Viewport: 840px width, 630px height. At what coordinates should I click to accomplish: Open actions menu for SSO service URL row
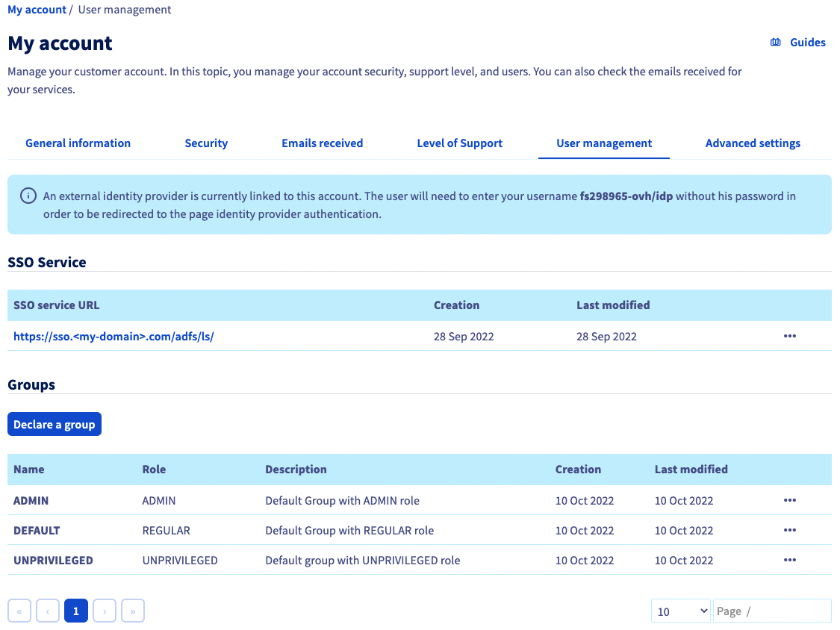[x=790, y=336]
